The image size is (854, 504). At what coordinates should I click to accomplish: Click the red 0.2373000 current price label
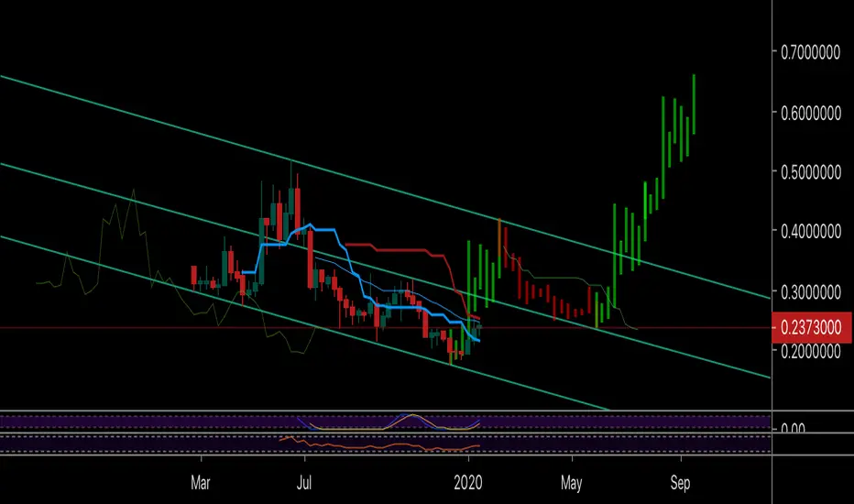(x=812, y=327)
